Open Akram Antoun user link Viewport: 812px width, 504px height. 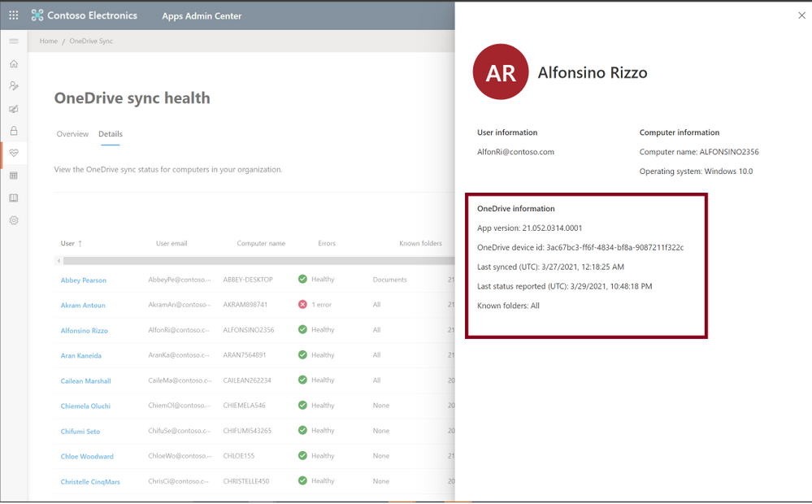click(x=83, y=306)
